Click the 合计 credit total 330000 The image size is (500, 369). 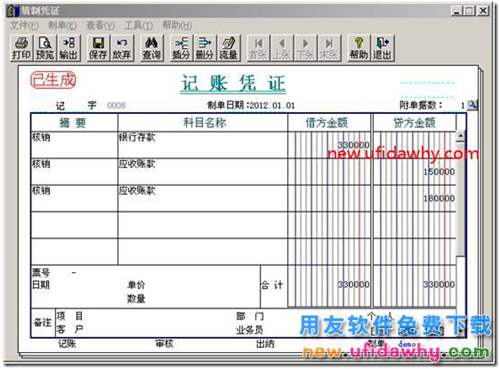[x=439, y=284]
